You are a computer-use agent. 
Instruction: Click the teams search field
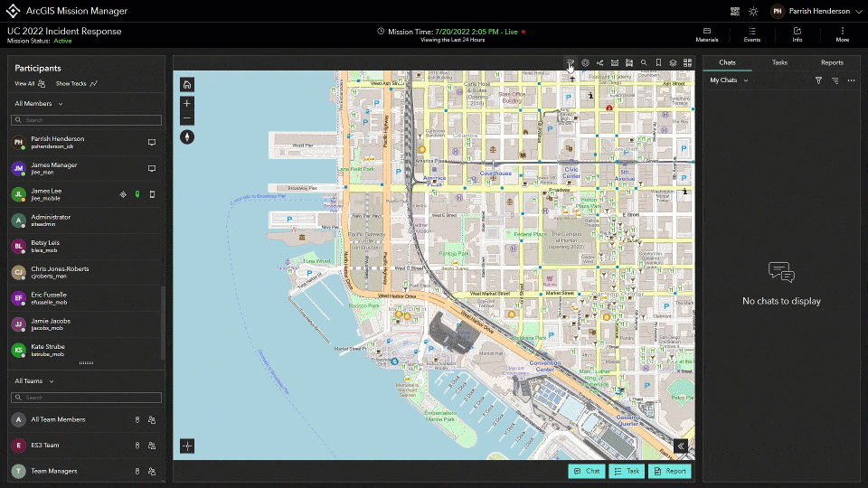click(x=87, y=398)
